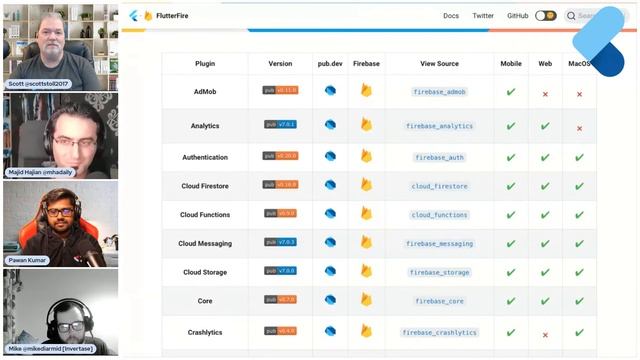Select Scott's video feed thumbnail
The height and width of the screenshot is (360, 640).
point(60,47)
